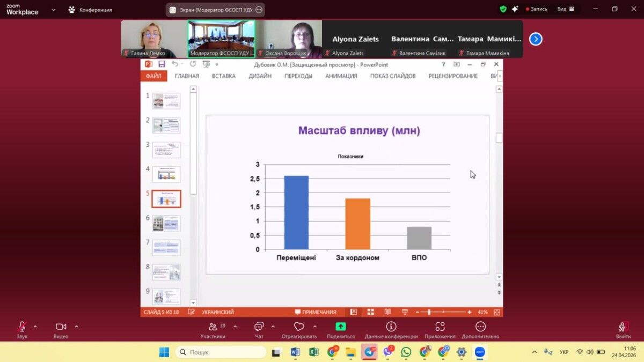Click the Вид view button
The image size is (644, 362).
[x=566, y=9]
